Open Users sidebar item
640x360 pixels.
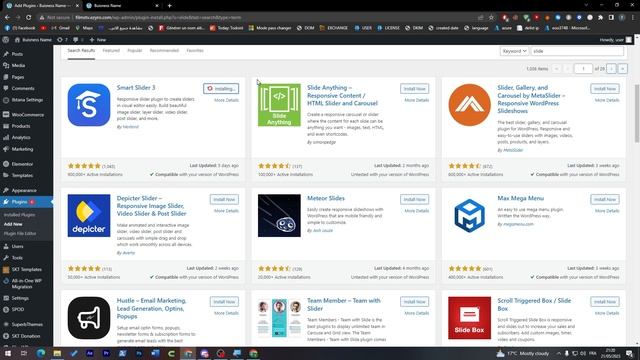[x=17, y=247]
